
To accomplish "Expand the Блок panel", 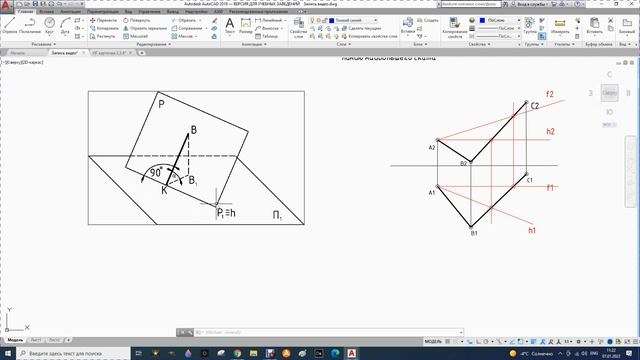I will pos(420,44).
